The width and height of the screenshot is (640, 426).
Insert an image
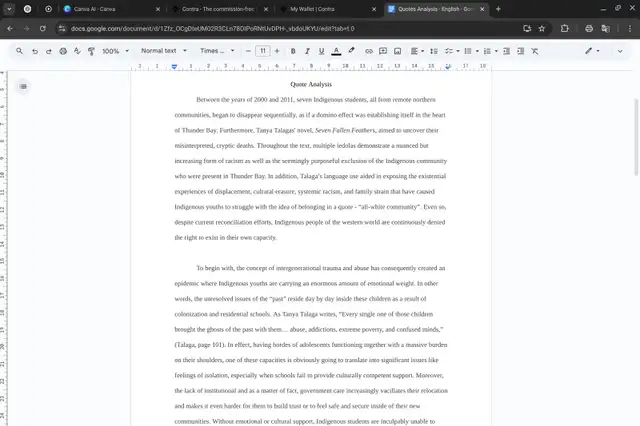pos(397,51)
